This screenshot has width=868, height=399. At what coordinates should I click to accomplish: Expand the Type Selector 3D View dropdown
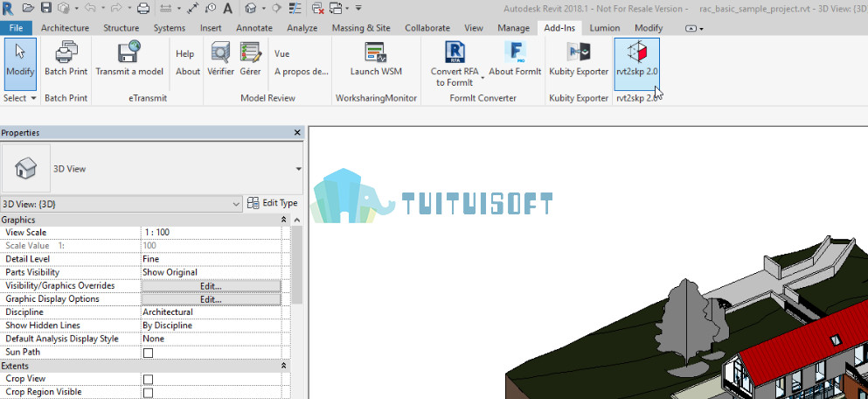[x=299, y=169]
